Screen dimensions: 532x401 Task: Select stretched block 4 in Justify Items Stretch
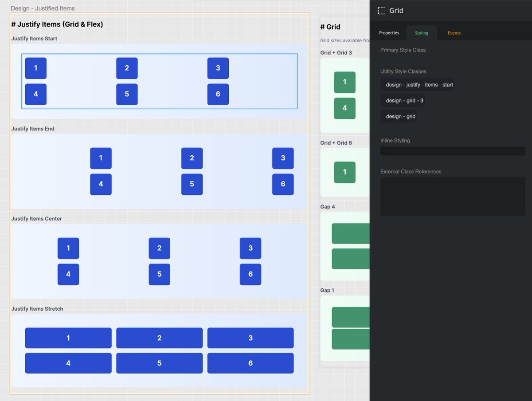68,363
